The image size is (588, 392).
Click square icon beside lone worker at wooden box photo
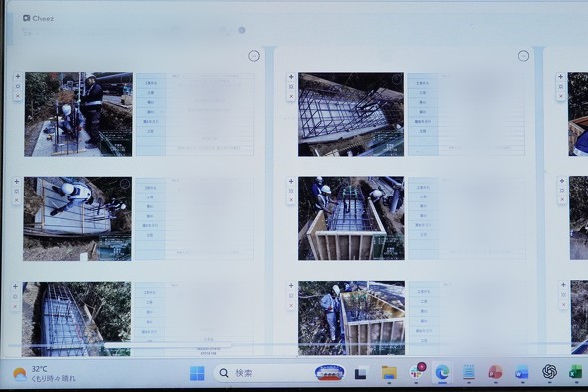tap(291, 296)
